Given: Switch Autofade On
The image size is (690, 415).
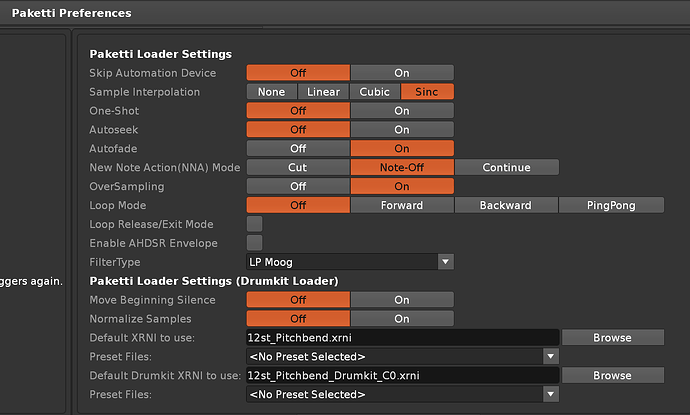Looking at the screenshot, I should click(x=402, y=148).
